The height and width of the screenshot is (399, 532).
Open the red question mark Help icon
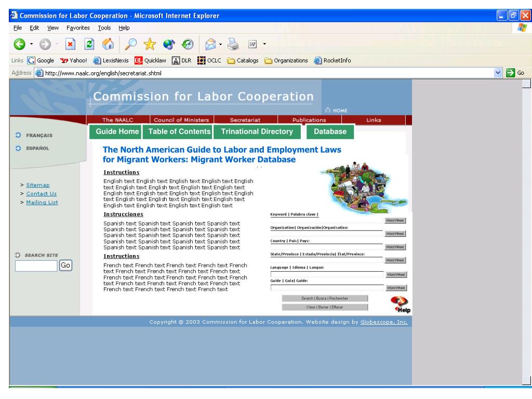(x=401, y=304)
